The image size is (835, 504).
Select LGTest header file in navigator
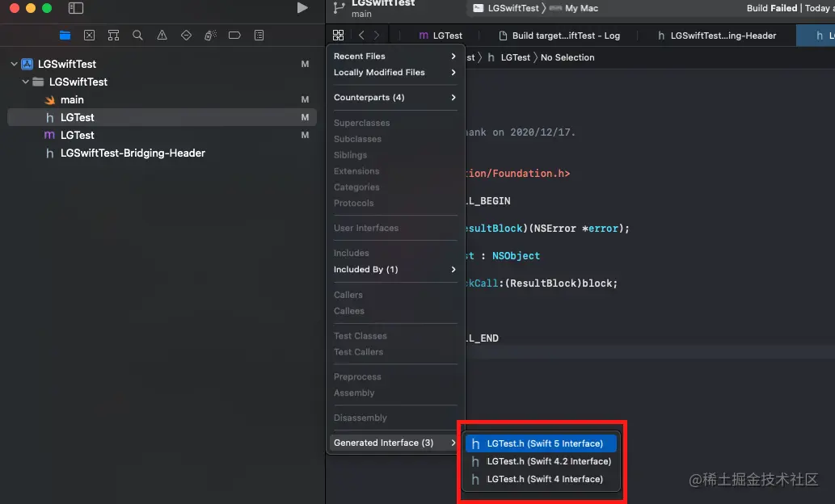[162, 117]
